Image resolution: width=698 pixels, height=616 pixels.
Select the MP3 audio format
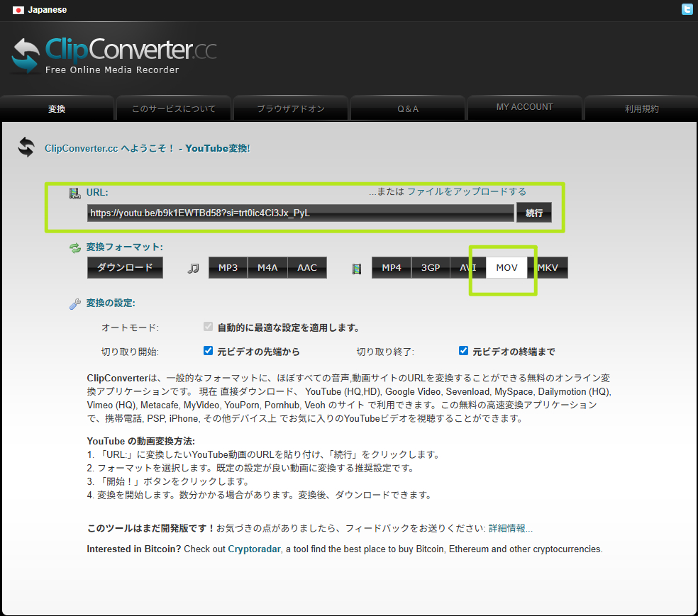pos(227,267)
